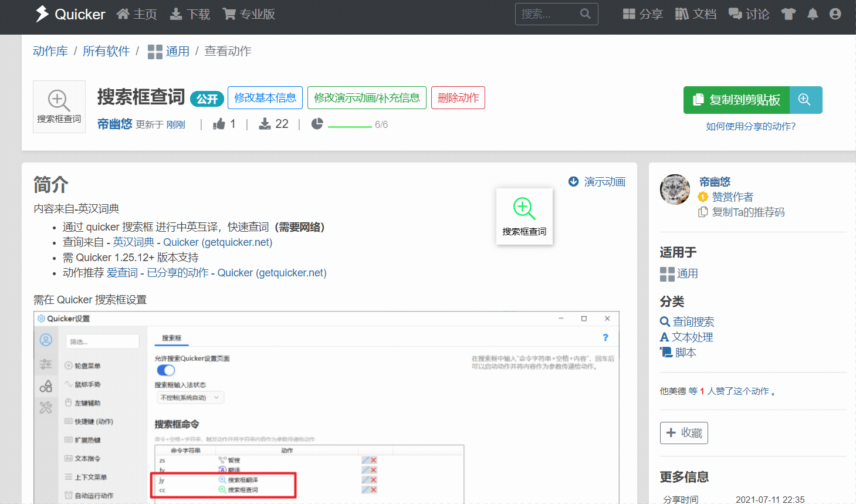The width and height of the screenshot is (856, 504).
Task: Click the user profile icon in the settings sidebar
Action: pos(46,340)
